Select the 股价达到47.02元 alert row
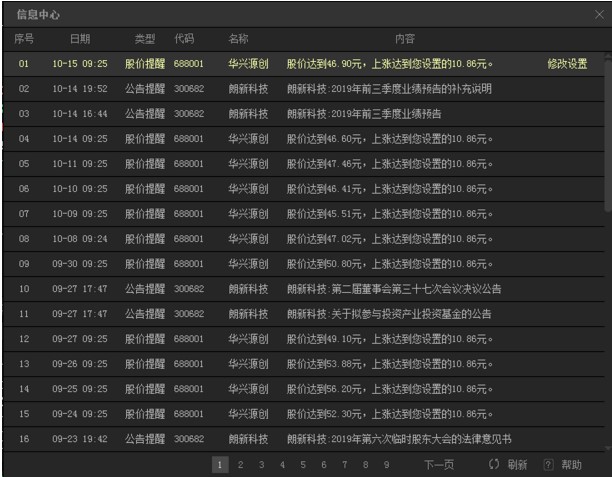 pyautogui.click(x=303, y=238)
